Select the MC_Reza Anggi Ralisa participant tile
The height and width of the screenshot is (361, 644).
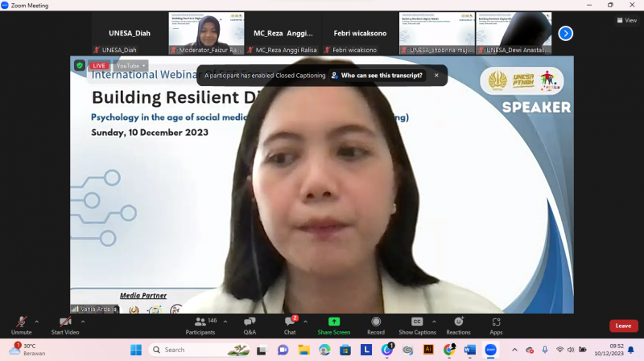click(283, 33)
